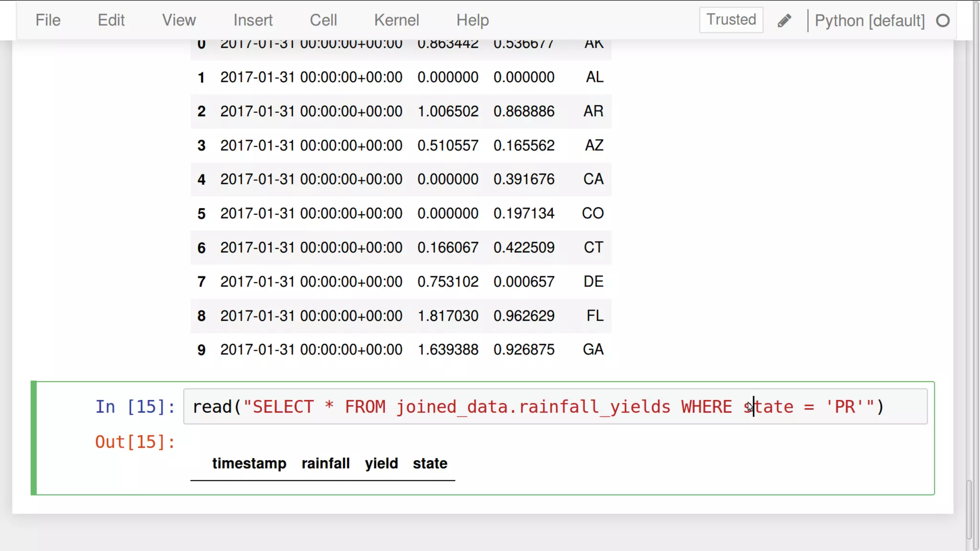Click the kernel idle circle indicator
980x551 pixels.
[x=942, y=21]
